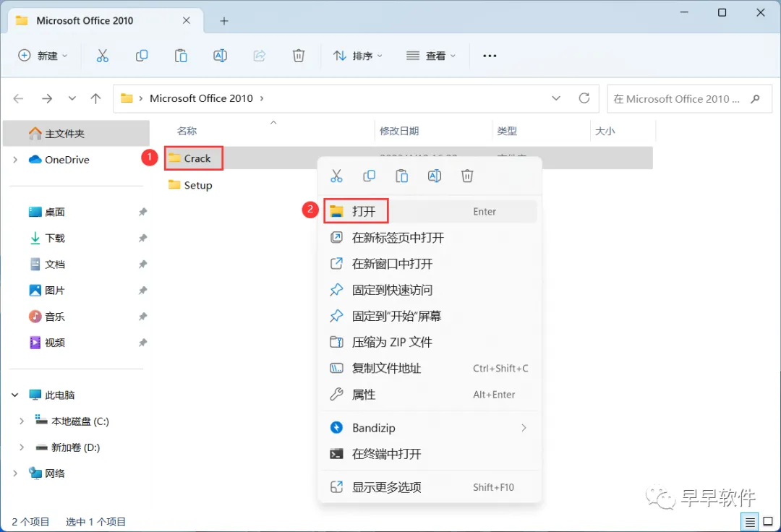781x532 pixels.
Task: Open the Bandizip submenu entry
Action: (x=430, y=428)
